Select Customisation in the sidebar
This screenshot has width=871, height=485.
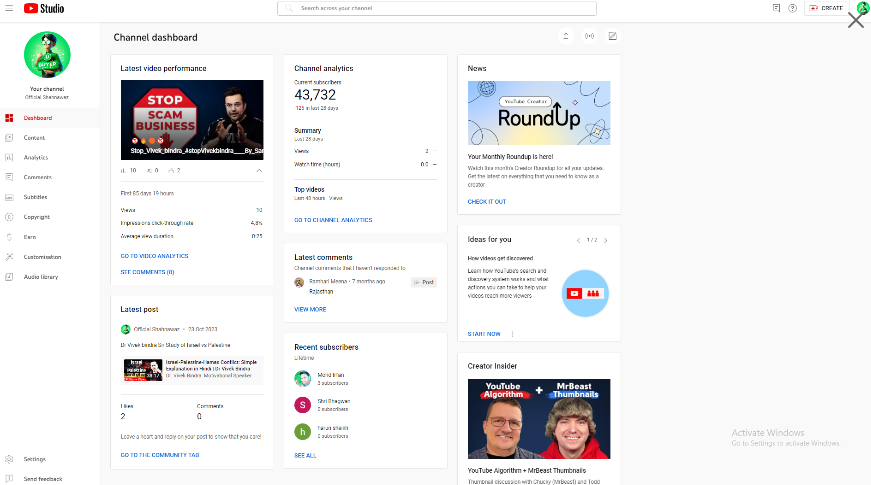(41, 257)
